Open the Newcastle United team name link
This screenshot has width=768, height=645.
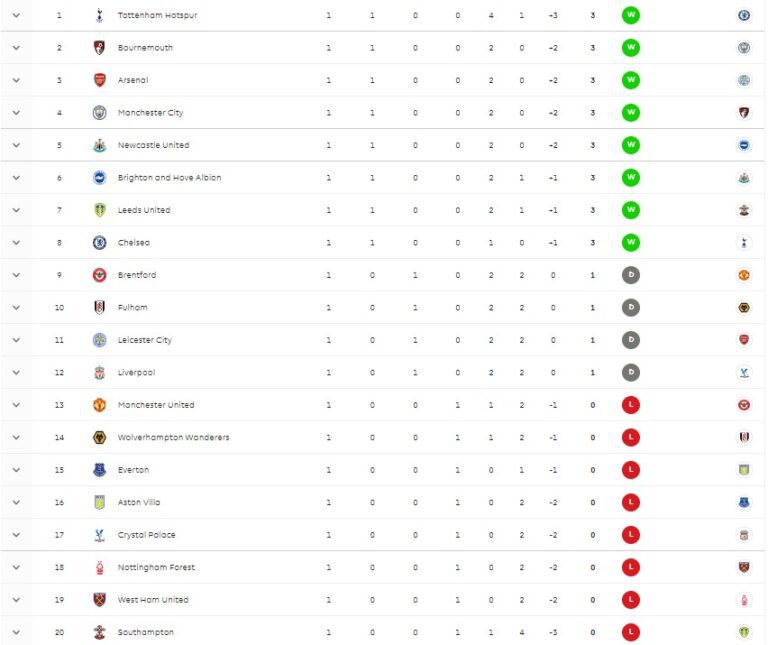point(153,145)
